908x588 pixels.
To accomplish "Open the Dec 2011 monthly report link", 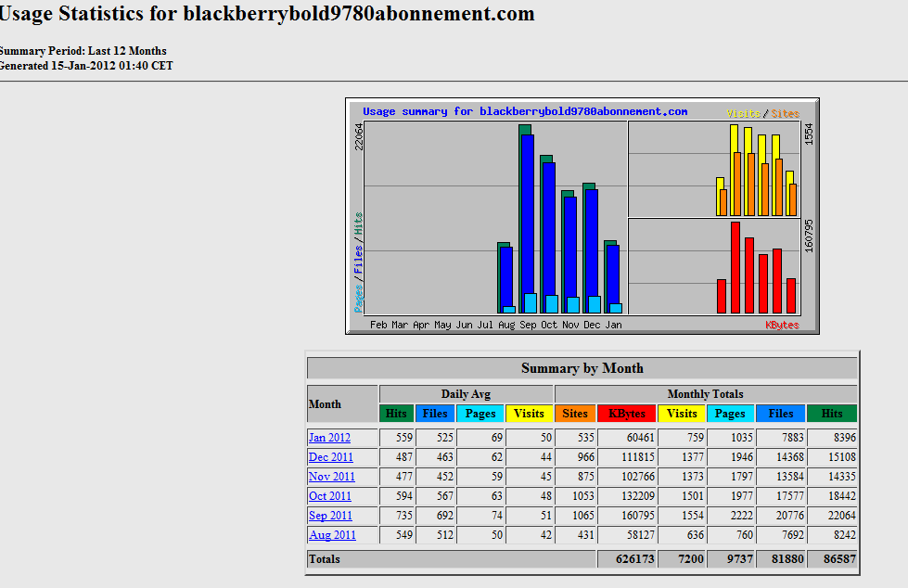I will tap(331, 457).
